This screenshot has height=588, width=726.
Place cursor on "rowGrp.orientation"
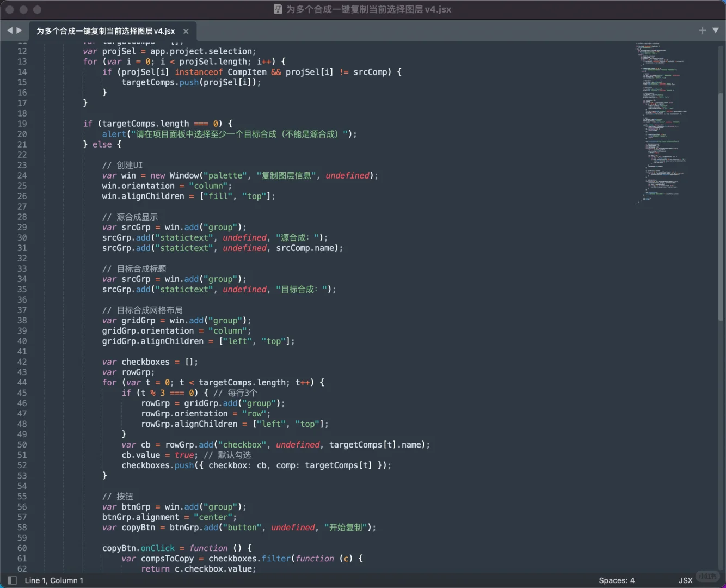(184, 413)
